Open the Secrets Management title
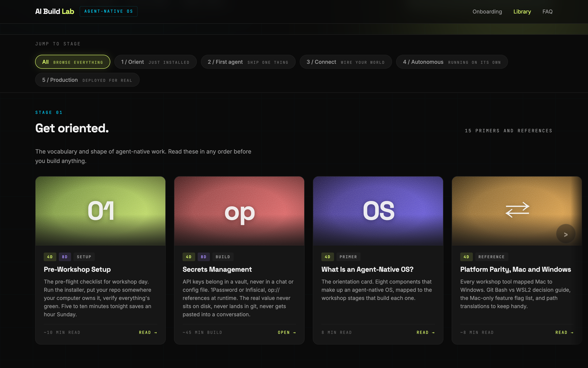Image resolution: width=588 pixels, height=368 pixels. [217, 269]
